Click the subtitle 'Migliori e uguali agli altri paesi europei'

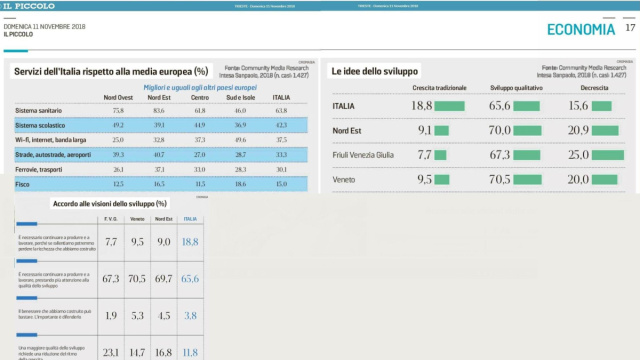coord(200,87)
